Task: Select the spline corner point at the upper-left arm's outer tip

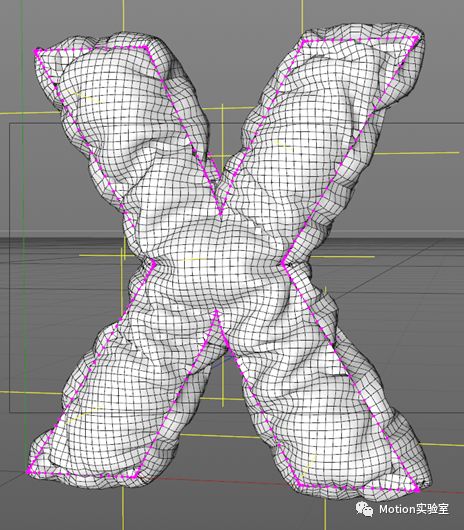Action: tap(36, 51)
